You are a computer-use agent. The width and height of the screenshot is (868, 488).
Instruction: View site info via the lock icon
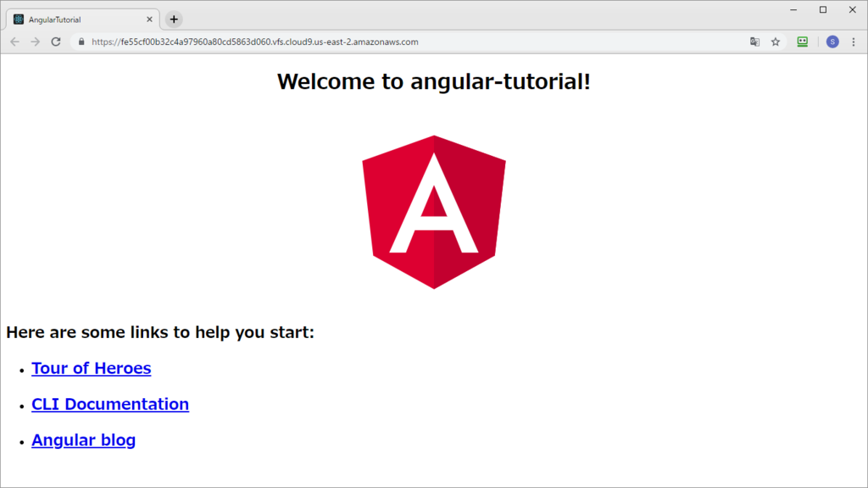(x=81, y=42)
